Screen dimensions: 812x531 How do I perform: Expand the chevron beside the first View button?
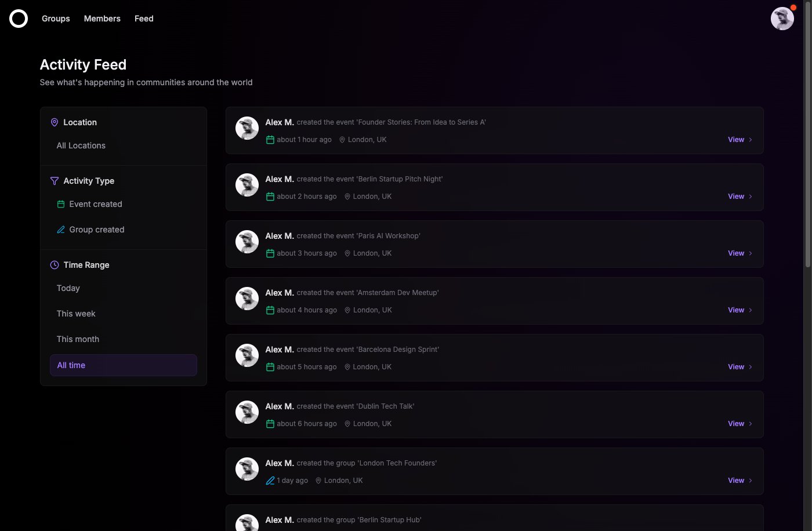(749, 140)
